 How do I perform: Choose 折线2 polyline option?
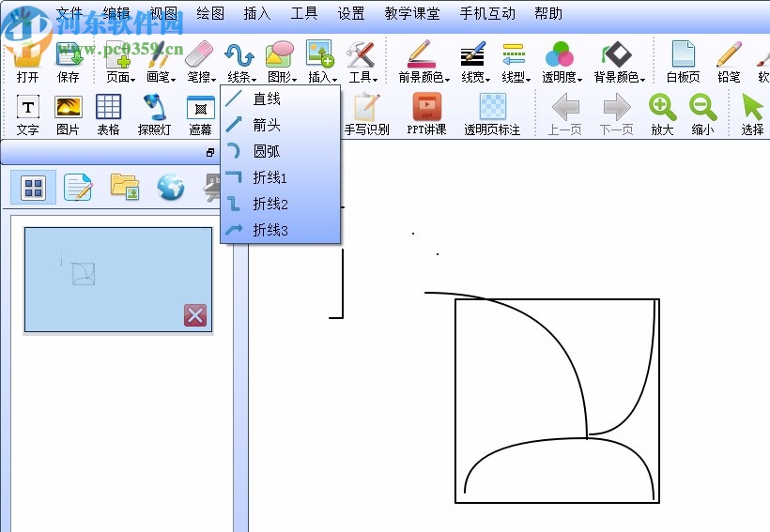click(281, 204)
